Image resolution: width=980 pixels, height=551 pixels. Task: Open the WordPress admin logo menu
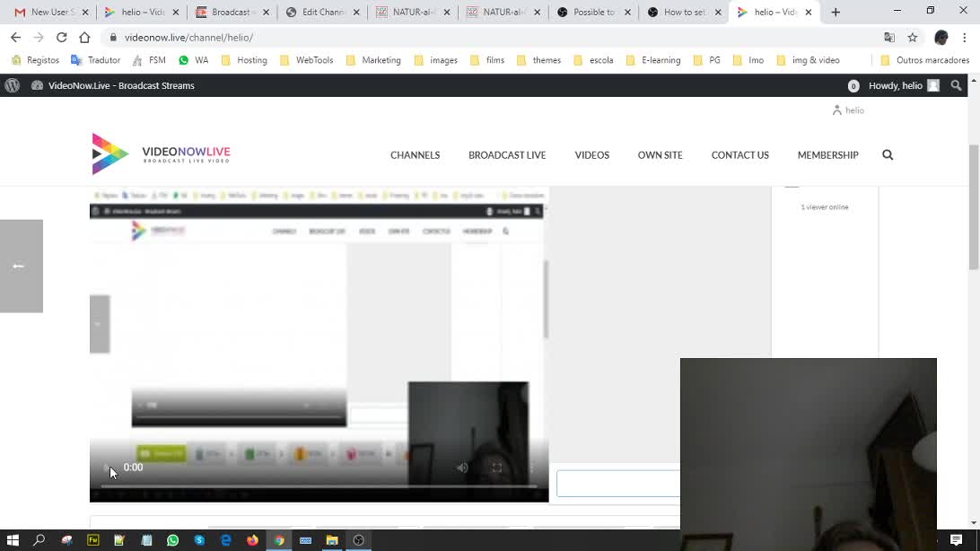[x=13, y=85]
